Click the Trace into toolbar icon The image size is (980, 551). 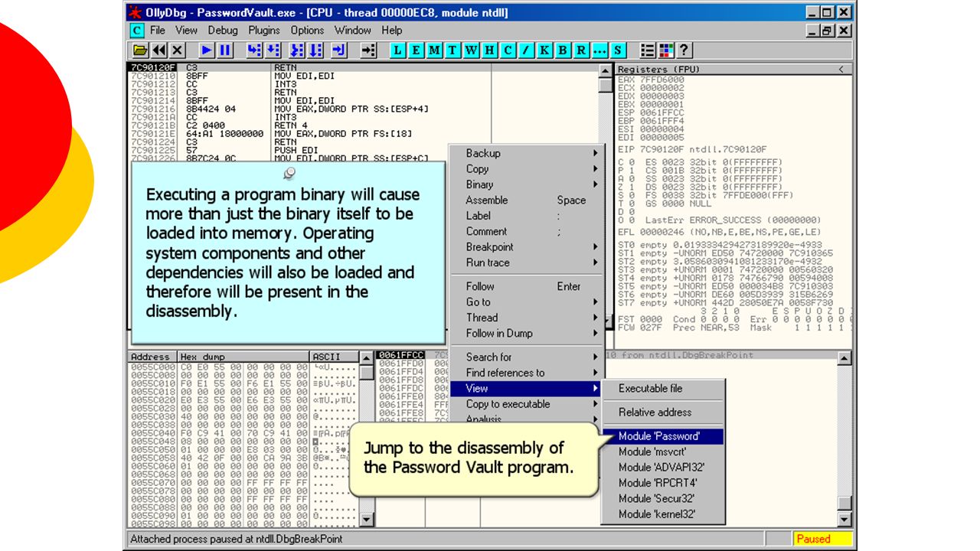[297, 50]
